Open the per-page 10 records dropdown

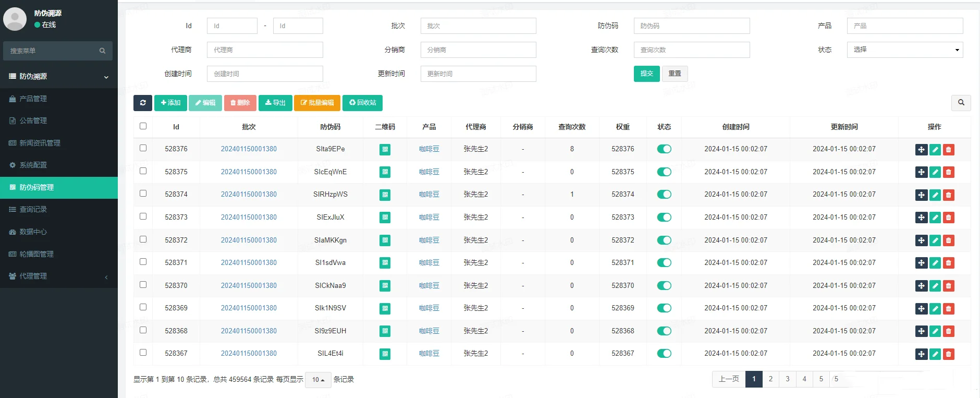(x=318, y=380)
